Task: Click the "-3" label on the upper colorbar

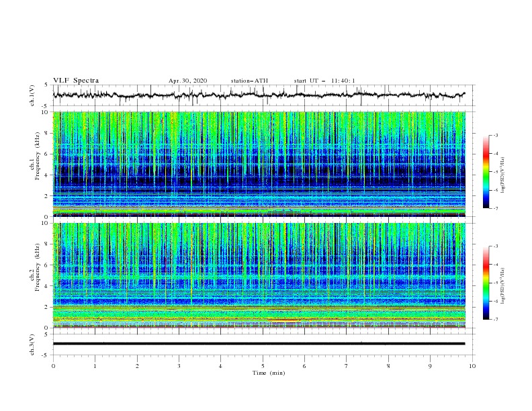Action: pyautogui.click(x=495, y=135)
